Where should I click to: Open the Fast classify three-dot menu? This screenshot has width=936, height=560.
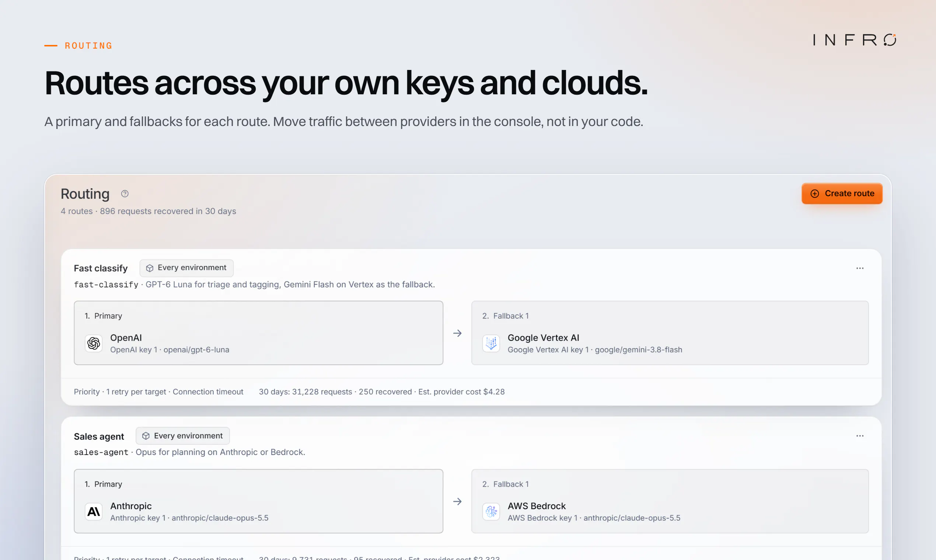pos(860,268)
